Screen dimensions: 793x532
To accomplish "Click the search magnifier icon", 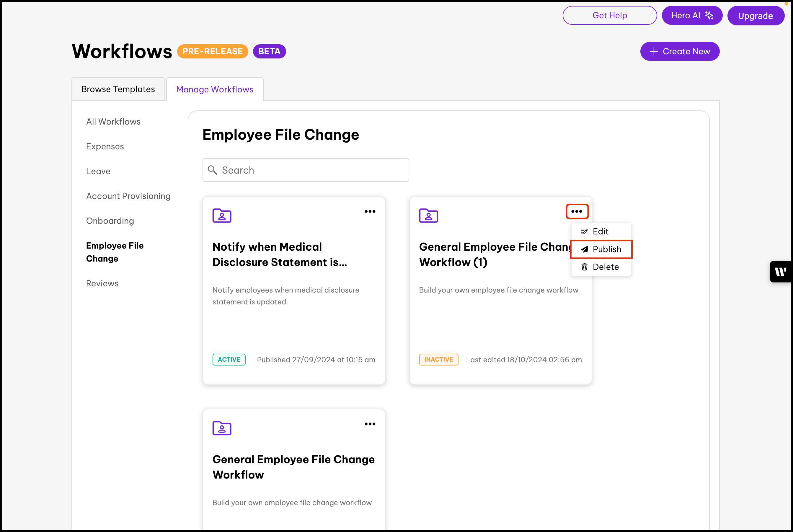I will point(212,170).
